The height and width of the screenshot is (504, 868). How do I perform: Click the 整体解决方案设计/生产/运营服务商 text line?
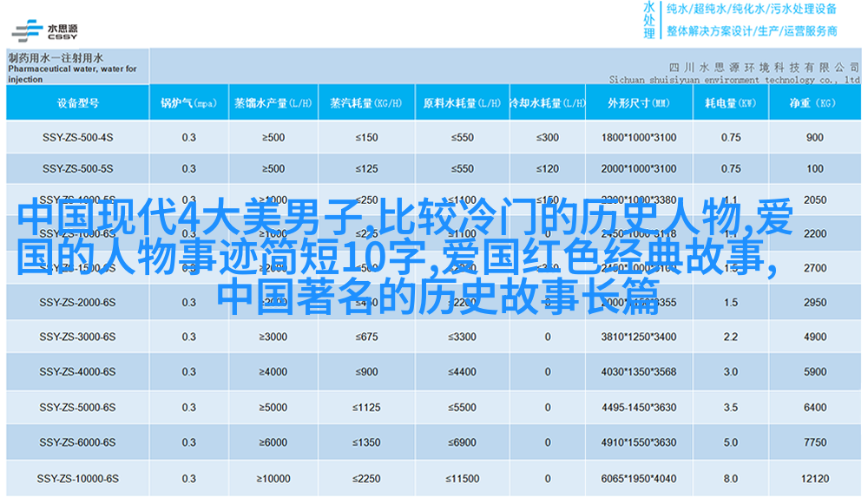(751, 31)
